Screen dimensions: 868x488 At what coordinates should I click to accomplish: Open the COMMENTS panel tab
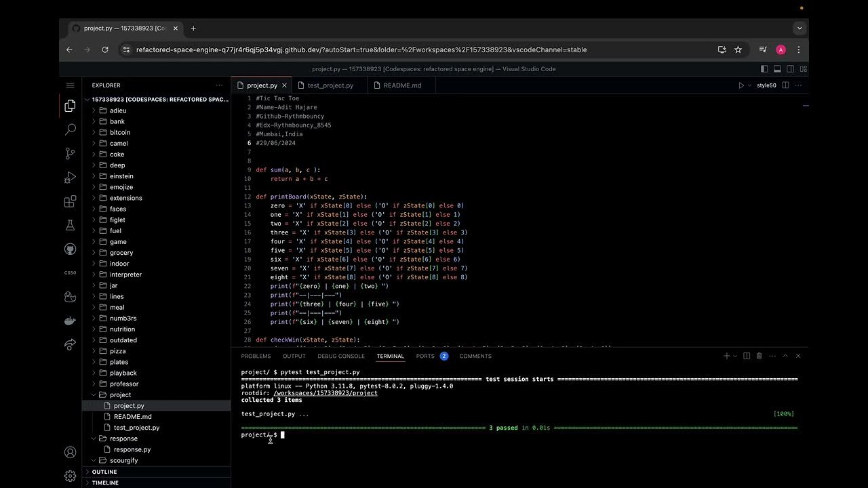475,356
